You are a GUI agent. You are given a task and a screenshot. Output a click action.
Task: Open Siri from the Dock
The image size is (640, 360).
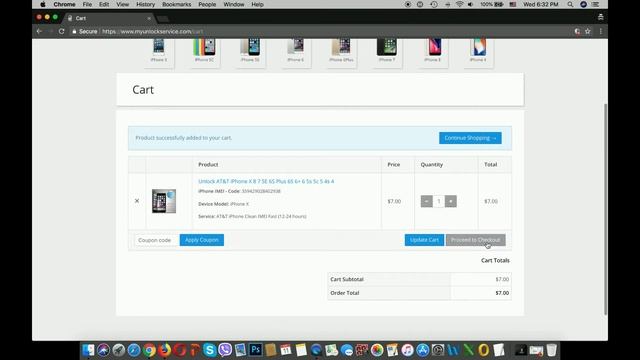pyautogui.click(x=103, y=350)
